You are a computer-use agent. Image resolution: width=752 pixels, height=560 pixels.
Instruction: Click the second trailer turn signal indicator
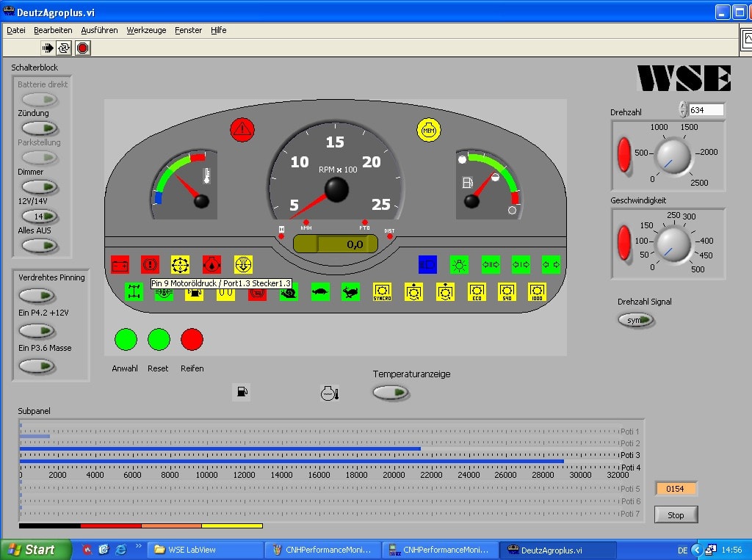point(491,265)
